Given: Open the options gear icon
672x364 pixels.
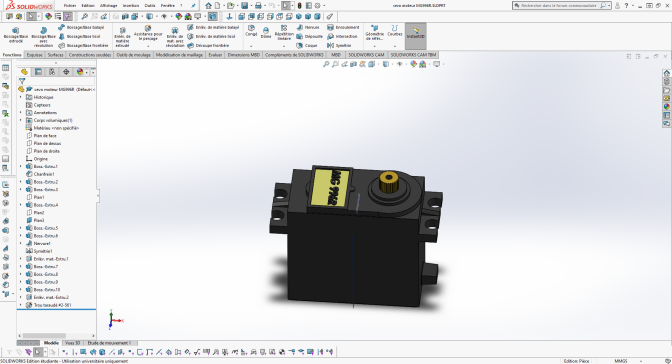Looking at the screenshot, I should pyautogui.click(x=318, y=6).
